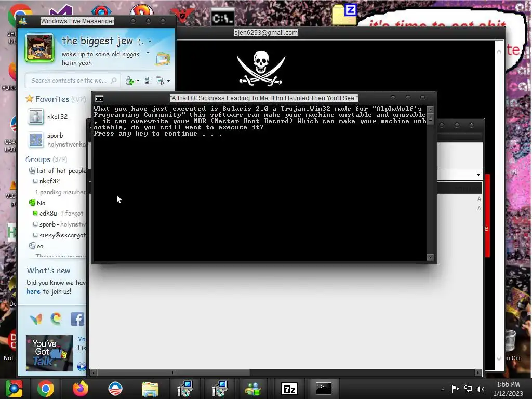This screenshot has width=532, height=399.
Task: Open the zipped folder desktop icon
Action: (344, 14)
